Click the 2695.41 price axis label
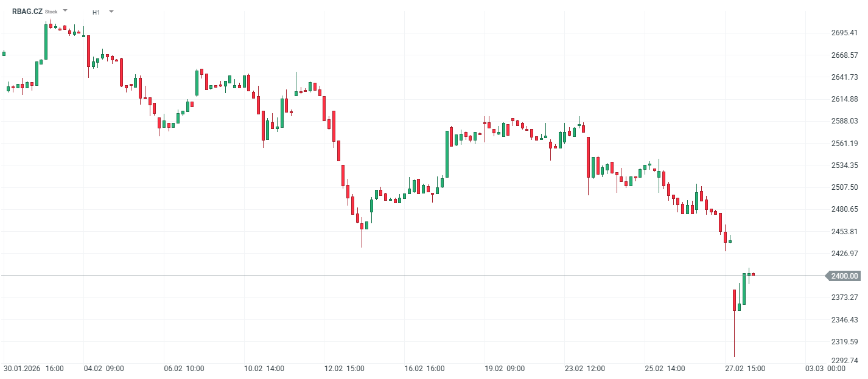 844,33
